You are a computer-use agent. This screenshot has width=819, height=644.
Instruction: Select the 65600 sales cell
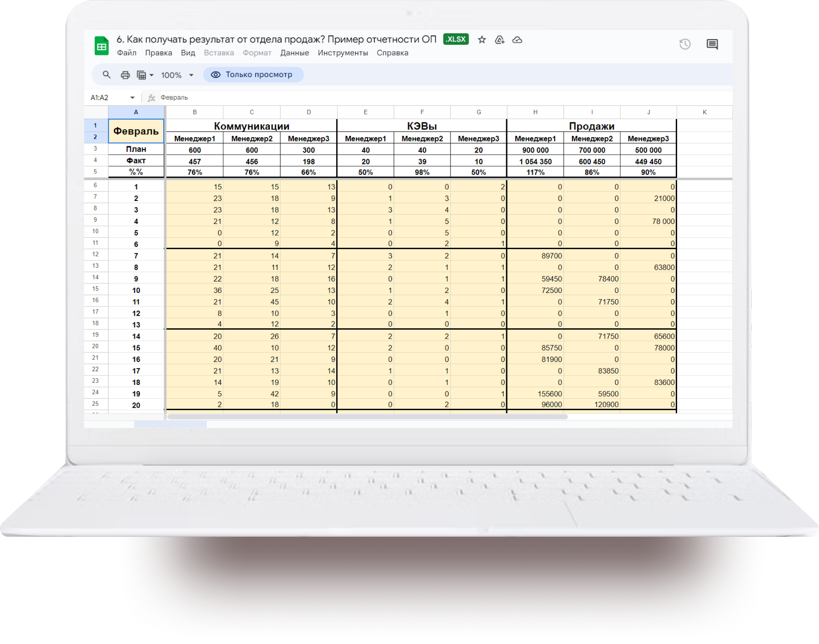649,336
